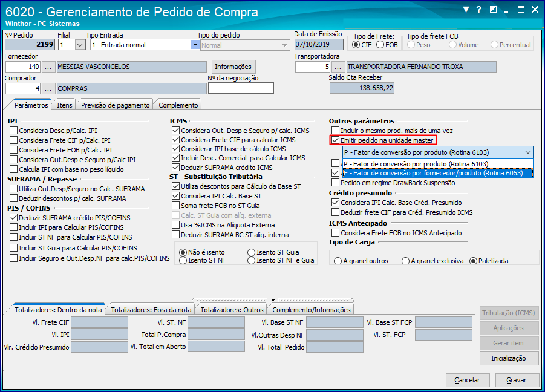Open Comprador lookup ellipsis button
Screen dimensions: 545x392
48,88
